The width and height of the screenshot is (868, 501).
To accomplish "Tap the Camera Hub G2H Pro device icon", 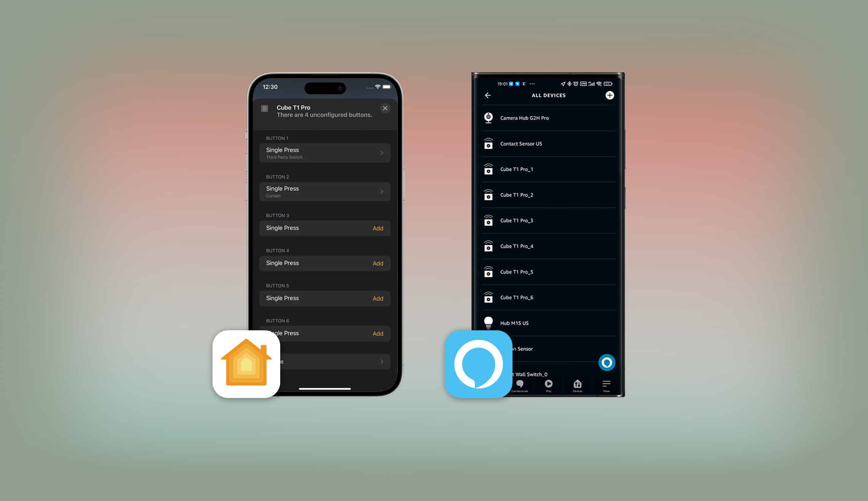I will click(x=488, y=117).
